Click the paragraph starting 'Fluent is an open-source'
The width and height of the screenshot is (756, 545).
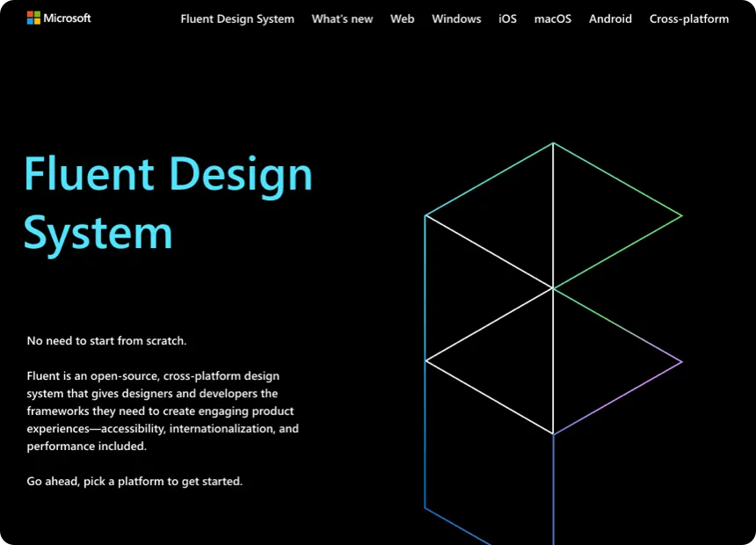tap(163, 411)
